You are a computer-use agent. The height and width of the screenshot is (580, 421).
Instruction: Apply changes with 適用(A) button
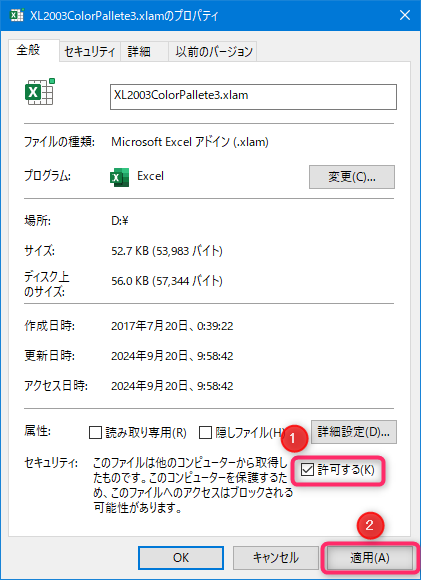[370, 557]
